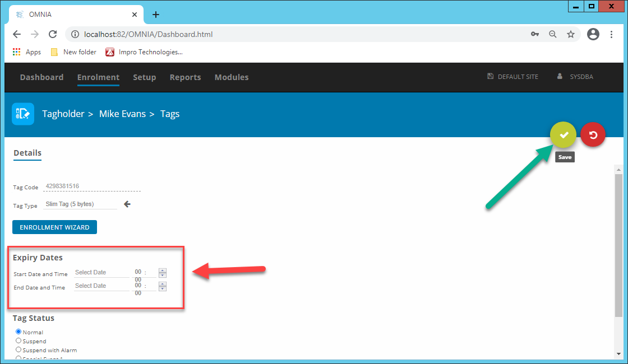Reload the page
The image size is (628, 364).
pyautogui.click(x=53, y=34)
